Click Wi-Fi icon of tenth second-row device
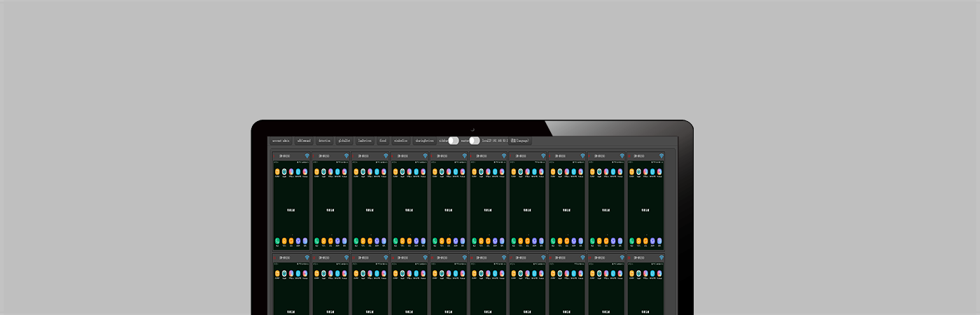 [x=661, y=258]
